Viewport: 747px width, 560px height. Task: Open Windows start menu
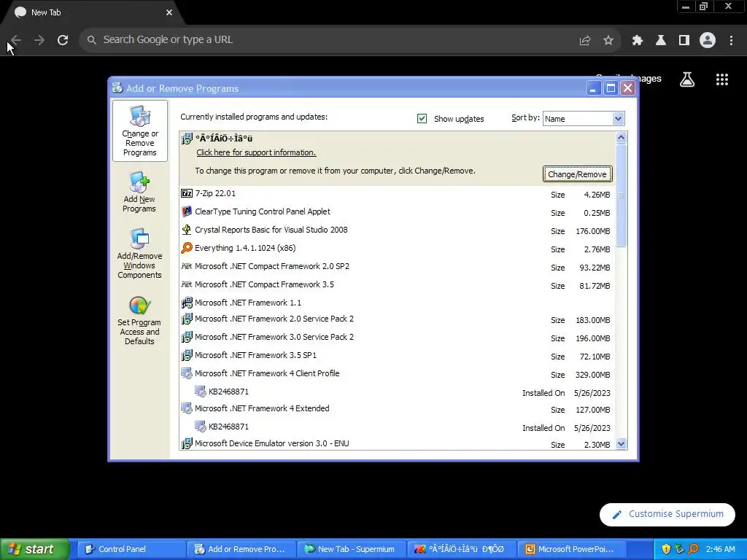coord(35,549)
